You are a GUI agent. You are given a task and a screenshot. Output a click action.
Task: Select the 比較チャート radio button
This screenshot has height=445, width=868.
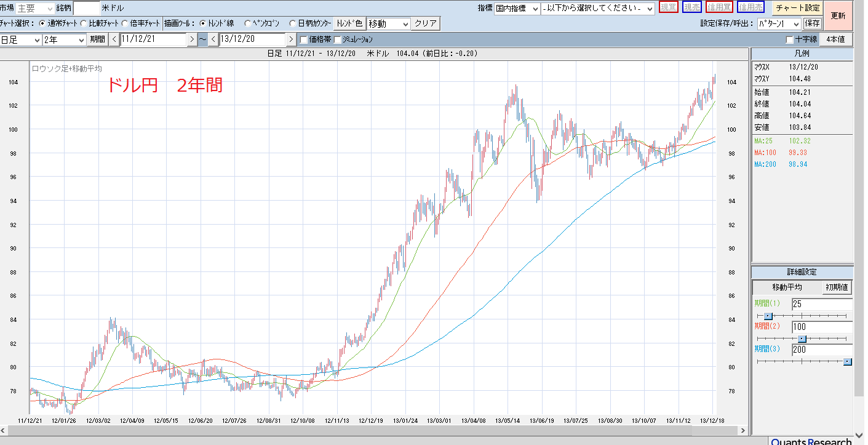(84, 24)
